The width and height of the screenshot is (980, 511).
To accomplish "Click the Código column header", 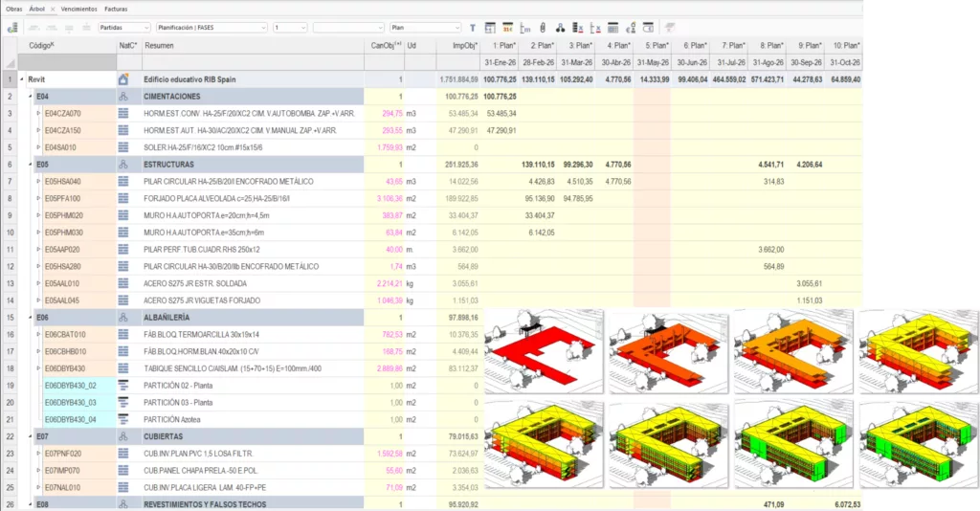I will pyautogui.click(x=67, y=46).
